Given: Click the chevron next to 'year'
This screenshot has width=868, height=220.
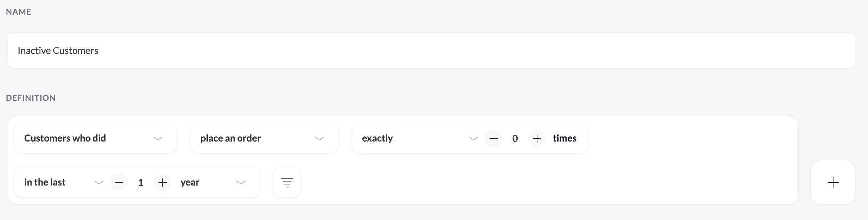Looking at the screenshot, I should point(240,182).
